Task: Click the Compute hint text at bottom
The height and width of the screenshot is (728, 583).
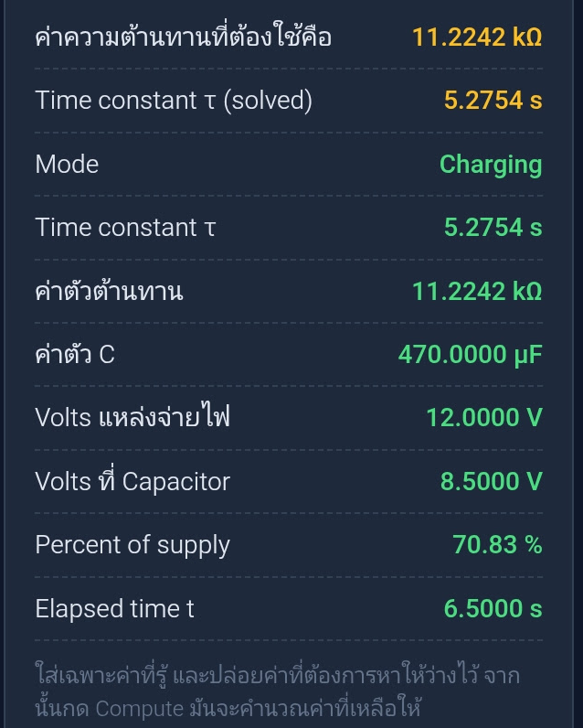Action: [278, 691]
